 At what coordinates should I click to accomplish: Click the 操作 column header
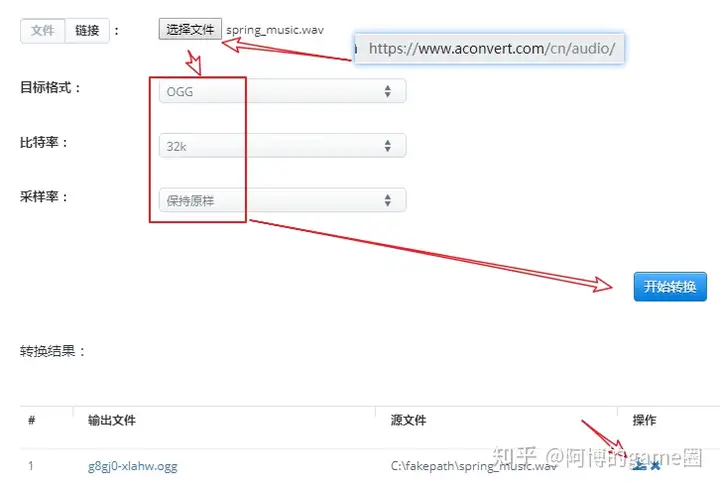pyautogui.click(x=644, y=420)
